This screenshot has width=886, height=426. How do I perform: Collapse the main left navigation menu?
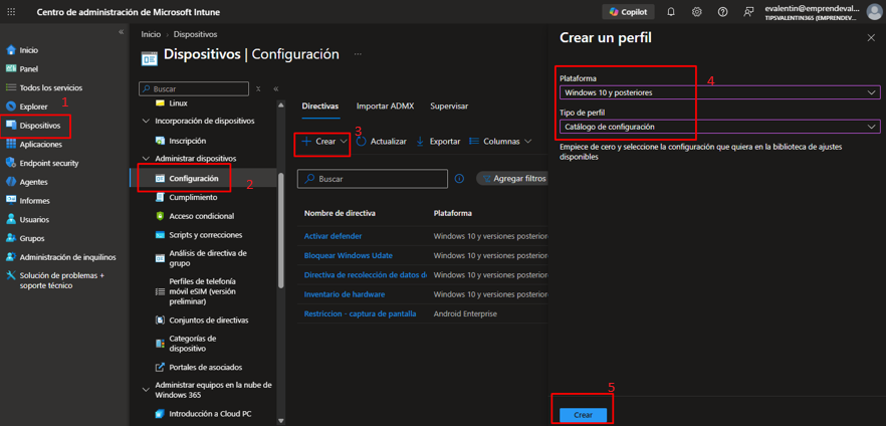click(x=121, y=32)
